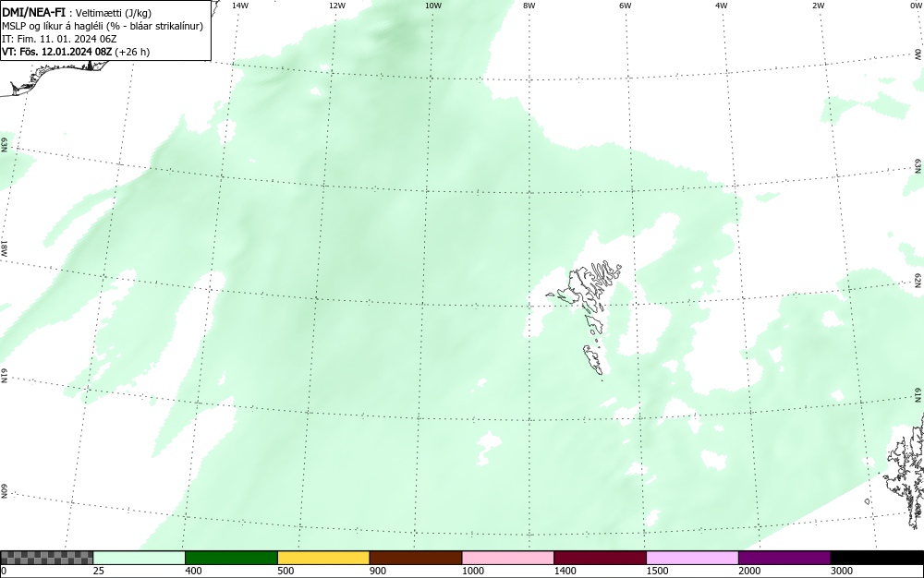Viewport: 924px width, 578px height.
Task: Click the legend value 1500
Action: pyautogui.click(x=658, y=571)
